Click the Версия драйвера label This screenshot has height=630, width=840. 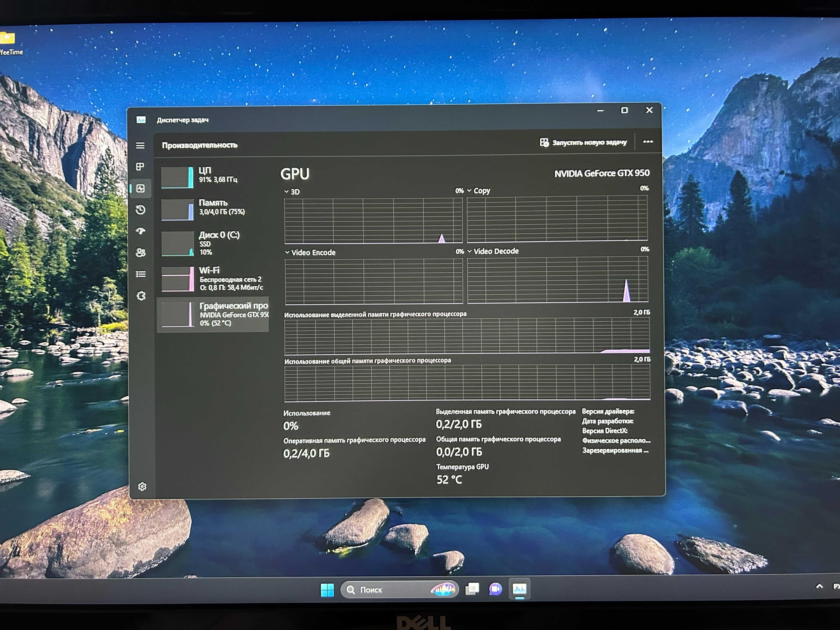coord(608,411)
